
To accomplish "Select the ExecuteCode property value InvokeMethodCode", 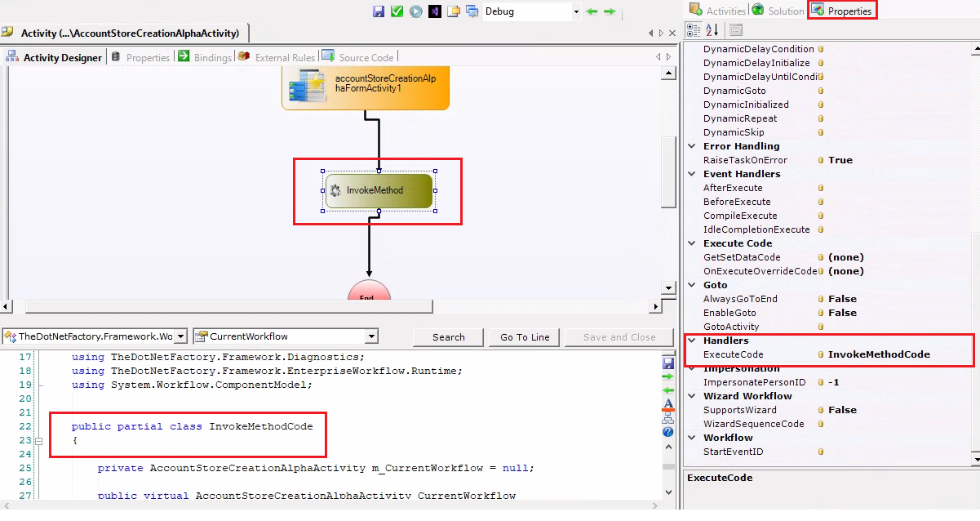I will (x=879, y=354).
